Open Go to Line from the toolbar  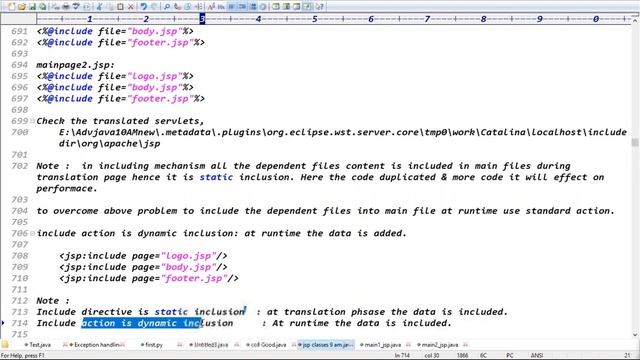pos(199,7)
